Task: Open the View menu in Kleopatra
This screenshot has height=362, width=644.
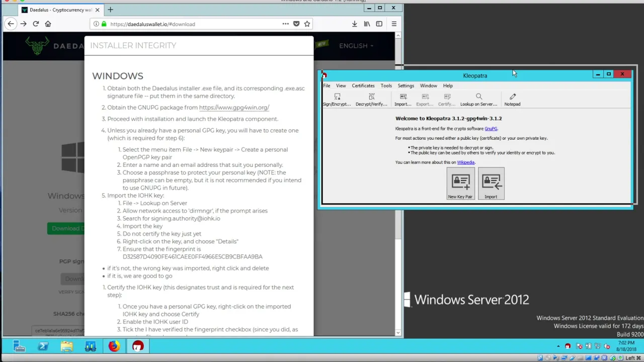Action: [x=341, y=85]
